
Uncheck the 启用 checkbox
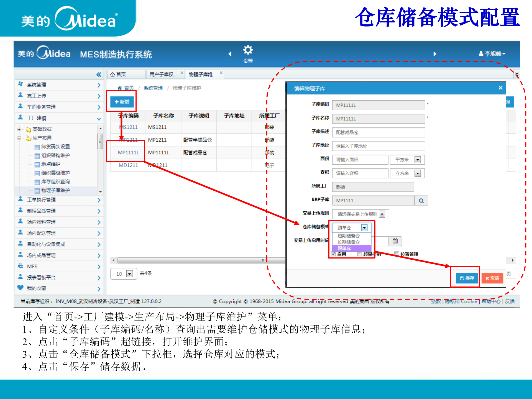[333, 254]
